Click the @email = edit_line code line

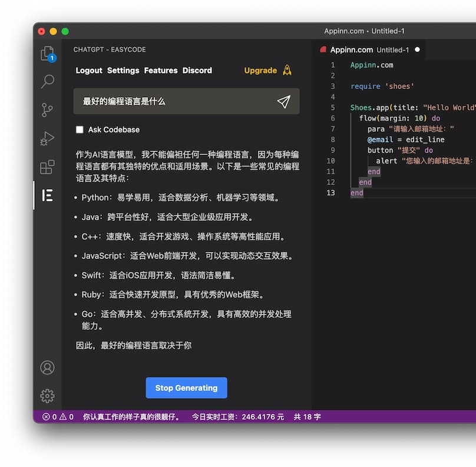406,140
